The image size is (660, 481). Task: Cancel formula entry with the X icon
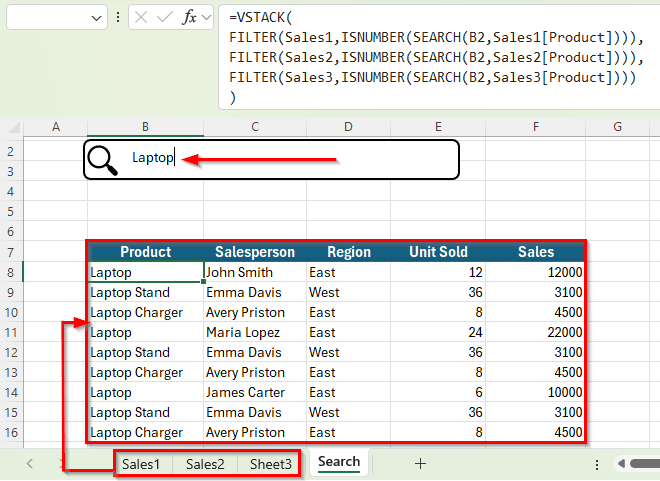click(x=141, y=17)
